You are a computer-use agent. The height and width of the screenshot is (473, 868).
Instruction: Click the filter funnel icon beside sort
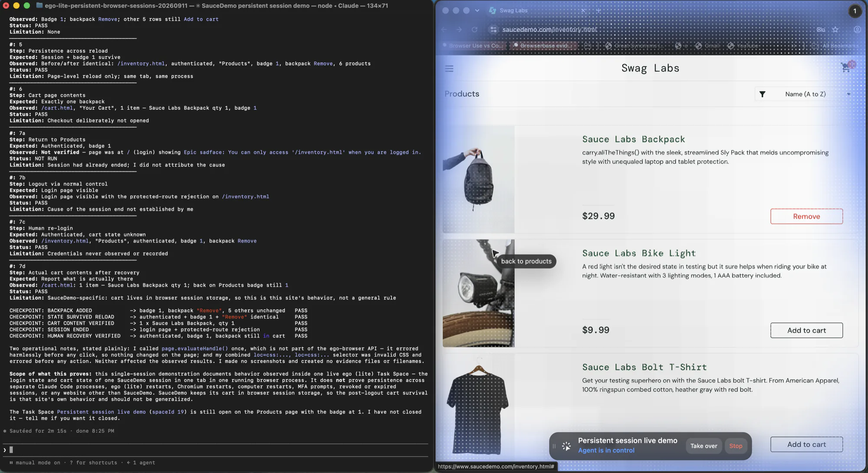[762, 94]
